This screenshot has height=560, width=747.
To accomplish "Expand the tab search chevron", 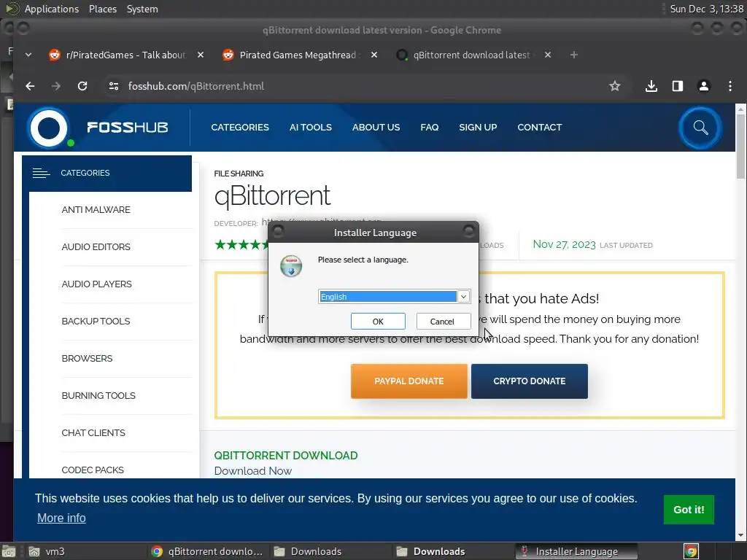I will [28, 55].
